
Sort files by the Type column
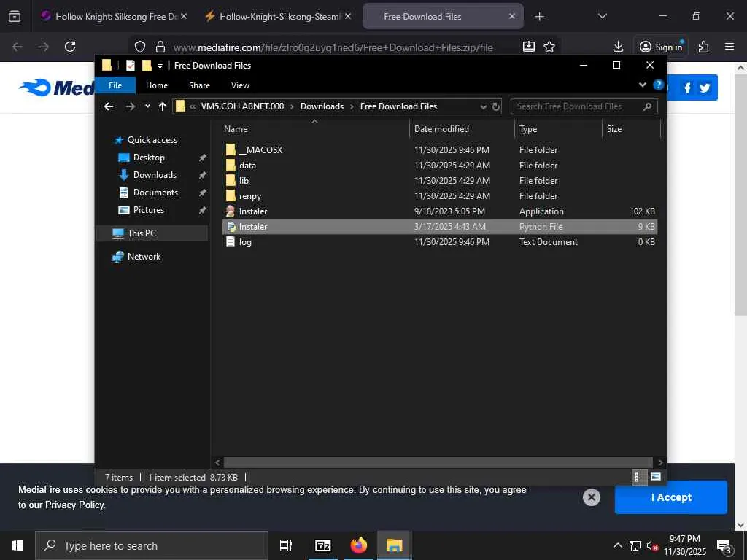(x=528, y=128)
